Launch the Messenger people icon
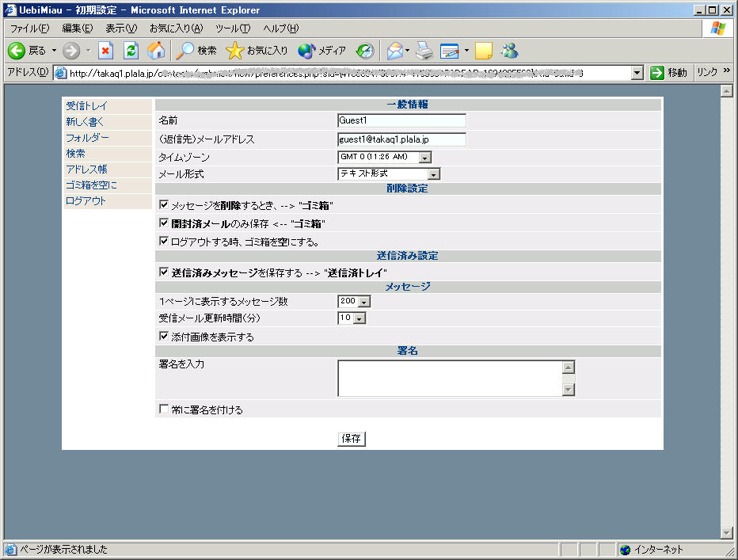Screen dimensions: 738x560 point(510,51)
